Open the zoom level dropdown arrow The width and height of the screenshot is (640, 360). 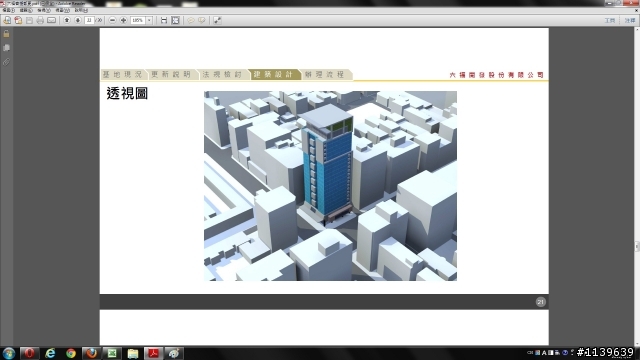coord(149,20)
